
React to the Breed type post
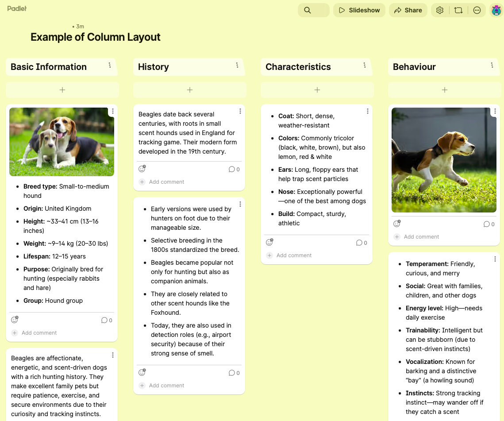(15, 320)
